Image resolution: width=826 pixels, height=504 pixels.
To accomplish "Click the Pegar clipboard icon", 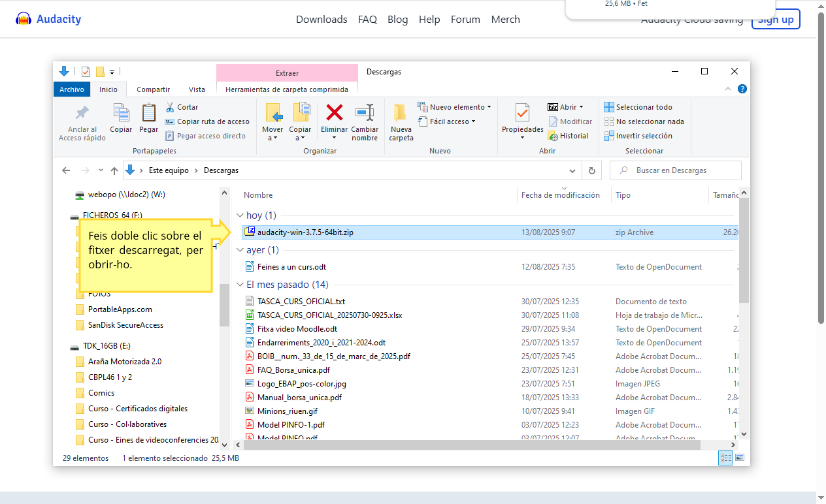I will click(148, 113).
